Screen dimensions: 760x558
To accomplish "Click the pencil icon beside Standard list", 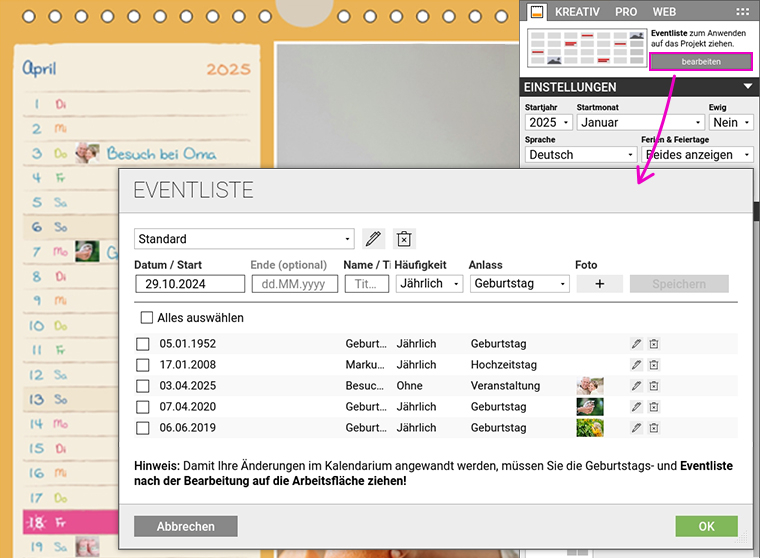I will pos(373,239).
